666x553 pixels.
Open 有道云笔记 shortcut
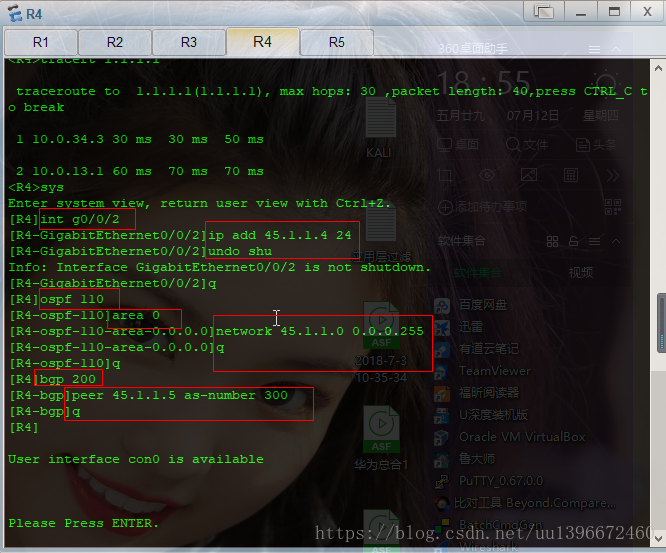tap(477, 349)
